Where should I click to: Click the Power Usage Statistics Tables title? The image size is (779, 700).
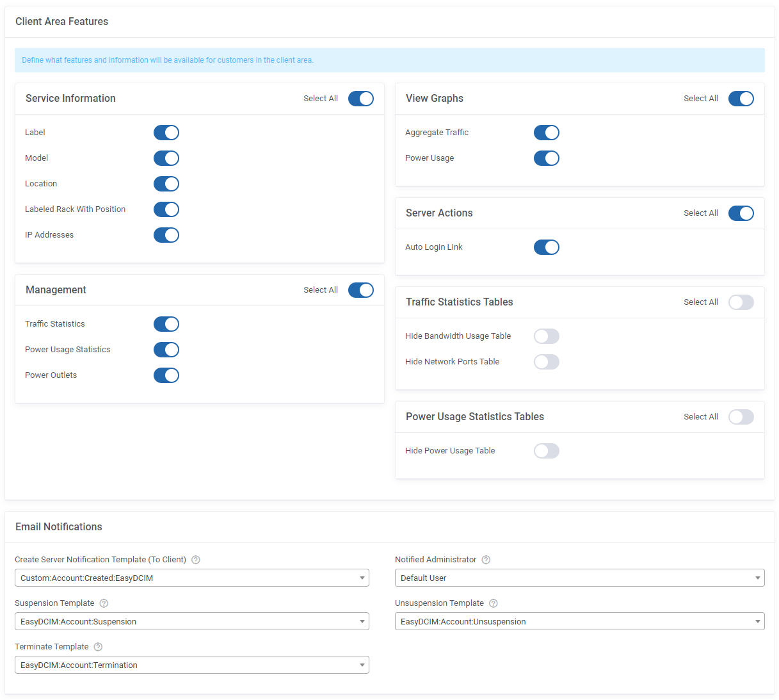tap(475, 417)
